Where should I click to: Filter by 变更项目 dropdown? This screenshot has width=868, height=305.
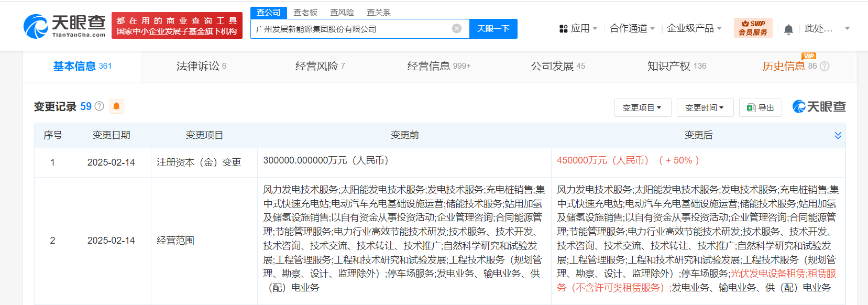[x=642, y=107]
